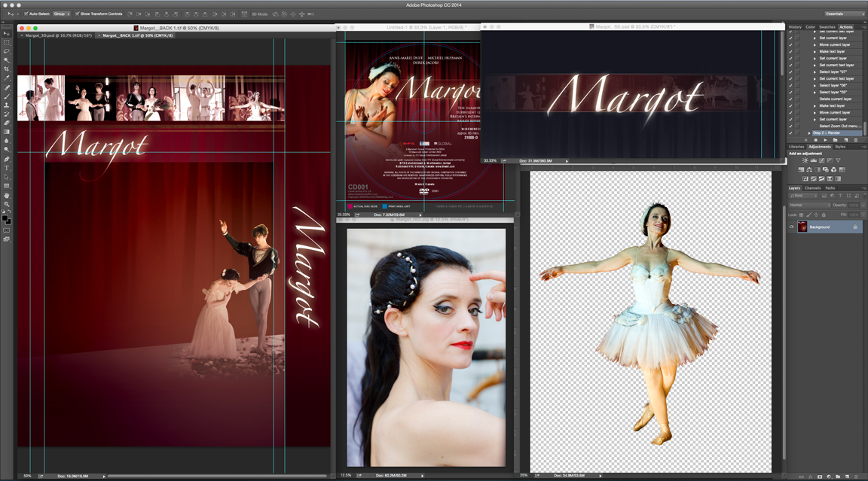Open the layer Kind filter dropdown
The height and width of the screenshot is (481, 868).
coord(803,196)
